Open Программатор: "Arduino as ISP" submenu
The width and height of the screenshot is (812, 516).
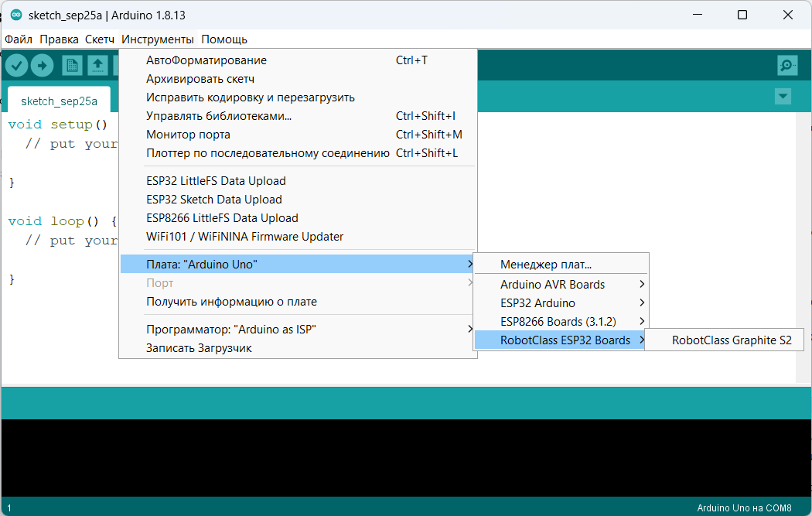pos(297,330)
